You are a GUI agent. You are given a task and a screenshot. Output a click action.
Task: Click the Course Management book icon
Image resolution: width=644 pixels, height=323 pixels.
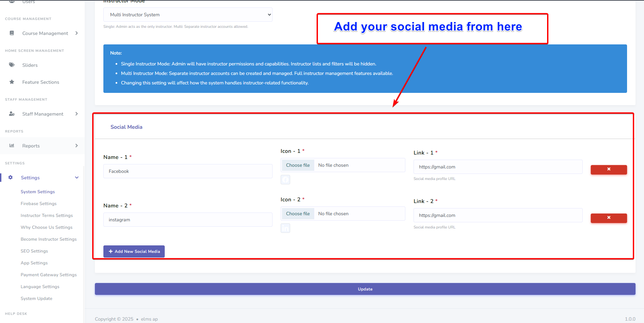click(x=12, y=33)
